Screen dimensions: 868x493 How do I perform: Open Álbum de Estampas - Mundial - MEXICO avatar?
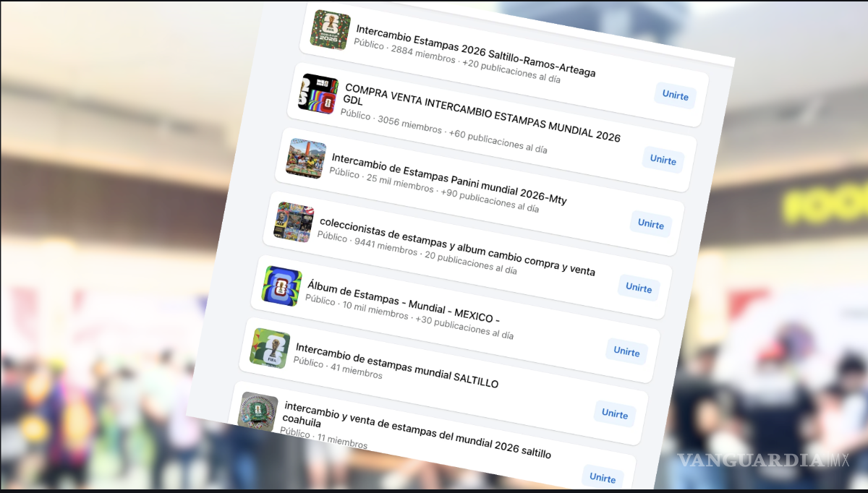281,286
